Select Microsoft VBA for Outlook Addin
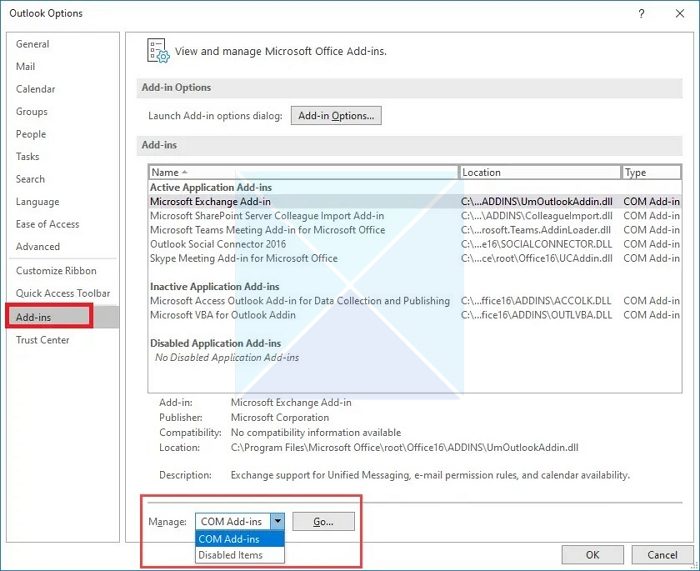700x571 pixels. tap(415, 315)
